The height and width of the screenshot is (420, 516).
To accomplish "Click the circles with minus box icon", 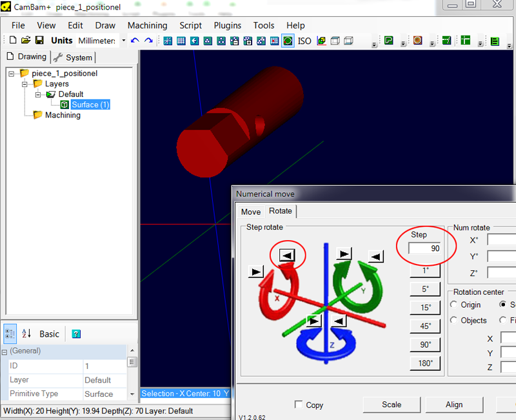I will point(234,41).
